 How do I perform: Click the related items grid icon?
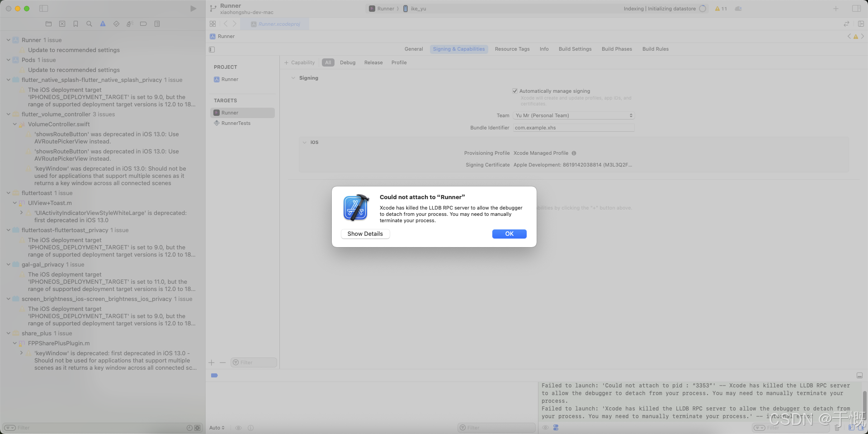(212, 24)
